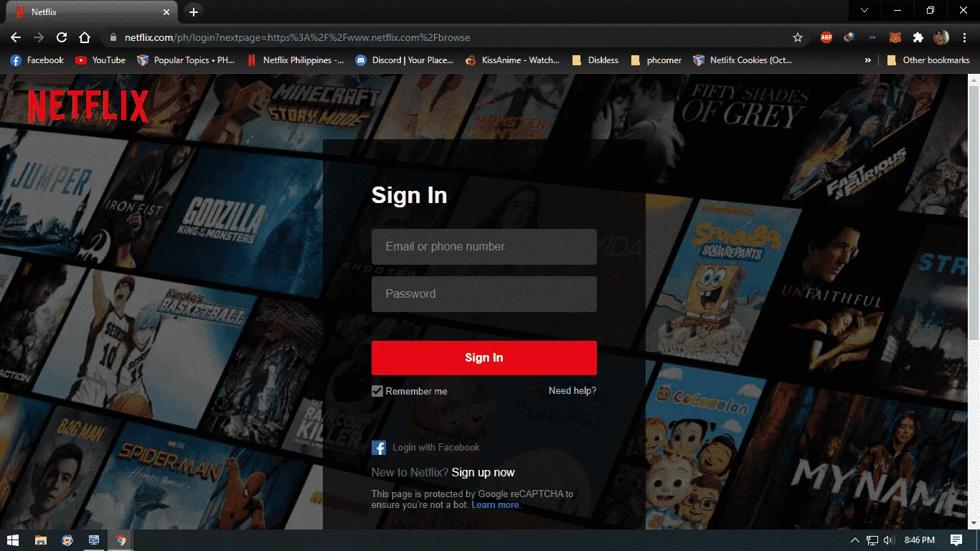Expand hidden system tray icons
Image resolution: width=980 pixels, height=551 pixels.
pos(854,540)
